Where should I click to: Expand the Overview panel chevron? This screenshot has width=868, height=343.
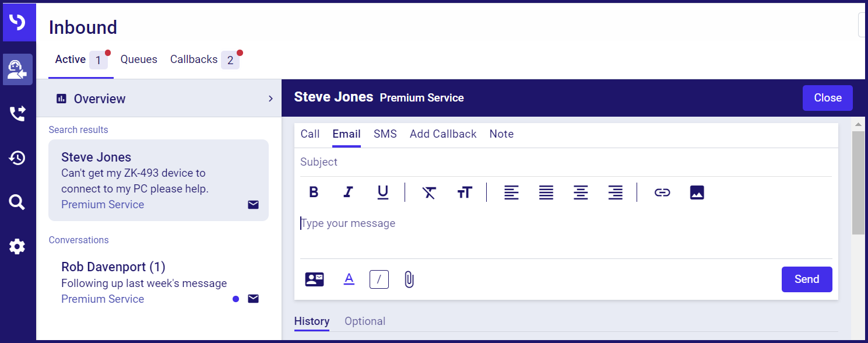tap(270, 99)
